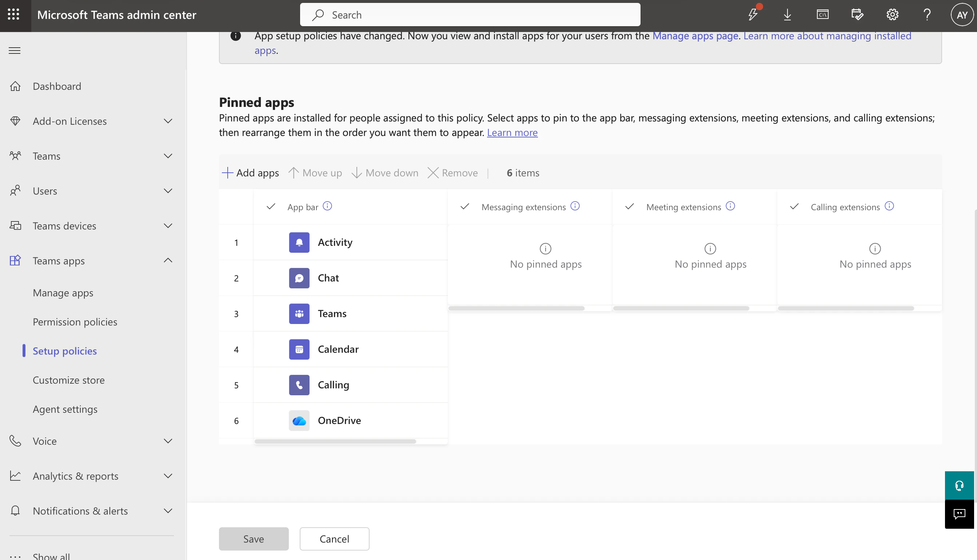This screenshot has width=977, height=560.
Task: Show all navigation items
Action: (x=51, y=556)
